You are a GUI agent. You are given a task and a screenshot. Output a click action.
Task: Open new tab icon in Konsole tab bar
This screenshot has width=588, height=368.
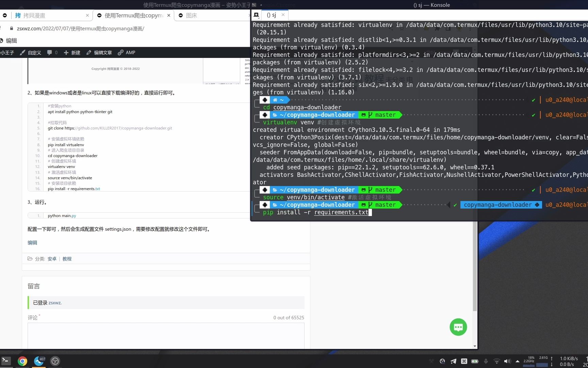257,15
